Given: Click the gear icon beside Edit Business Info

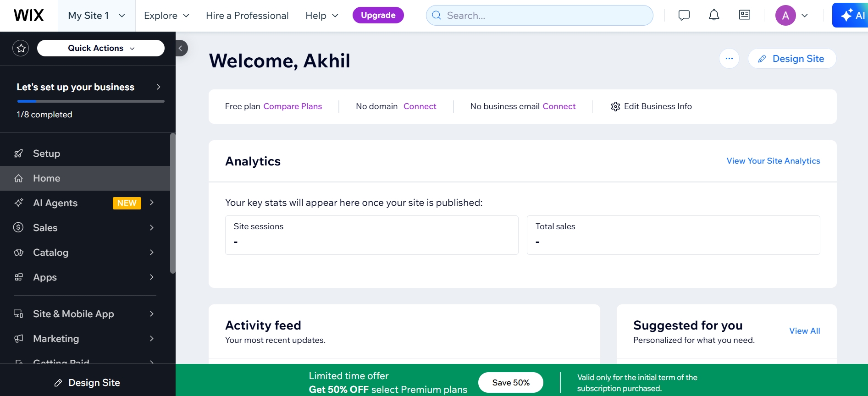Looking at the screenshot, I should coord(615,106).
